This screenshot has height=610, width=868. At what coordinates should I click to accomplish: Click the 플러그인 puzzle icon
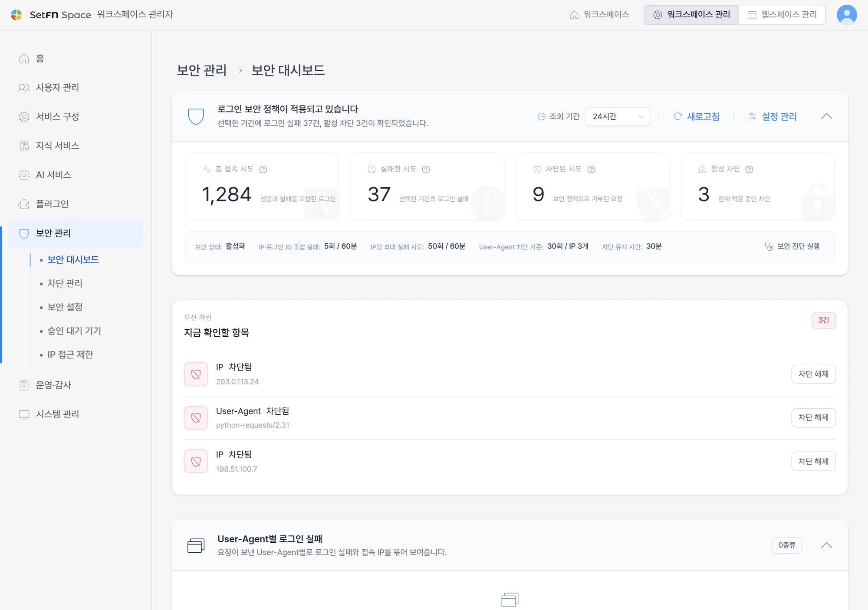coord(24,204)
